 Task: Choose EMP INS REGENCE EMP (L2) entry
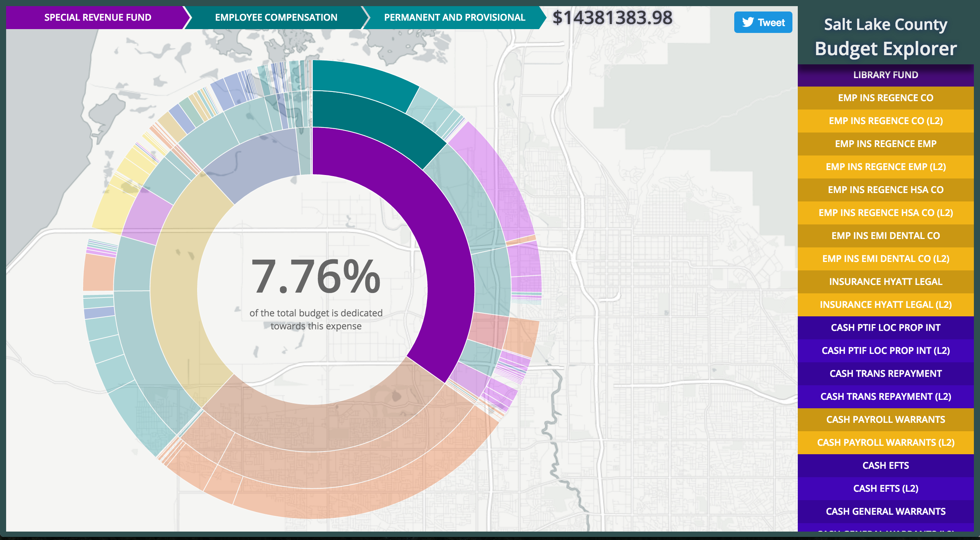coord(885,167)
